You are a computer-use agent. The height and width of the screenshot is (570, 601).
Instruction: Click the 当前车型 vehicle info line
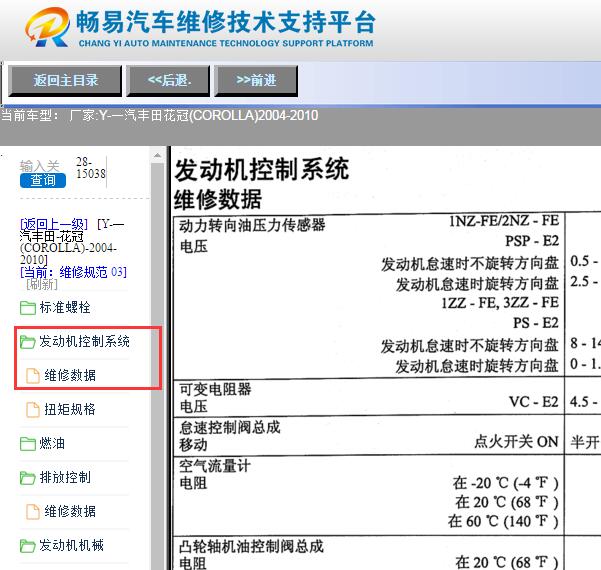(x=159, y=115)
